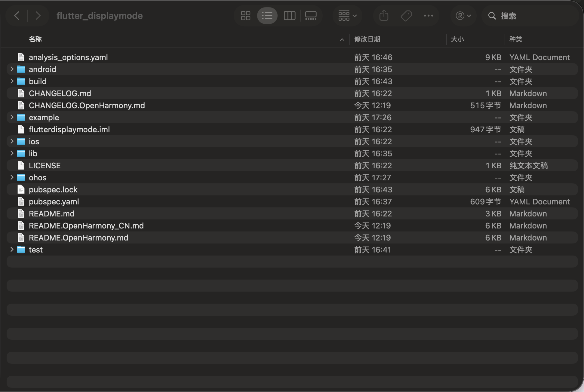584x392 pixels.
Task: Select the pubspec.yaml file icon
Action: (x=21, y=201)
